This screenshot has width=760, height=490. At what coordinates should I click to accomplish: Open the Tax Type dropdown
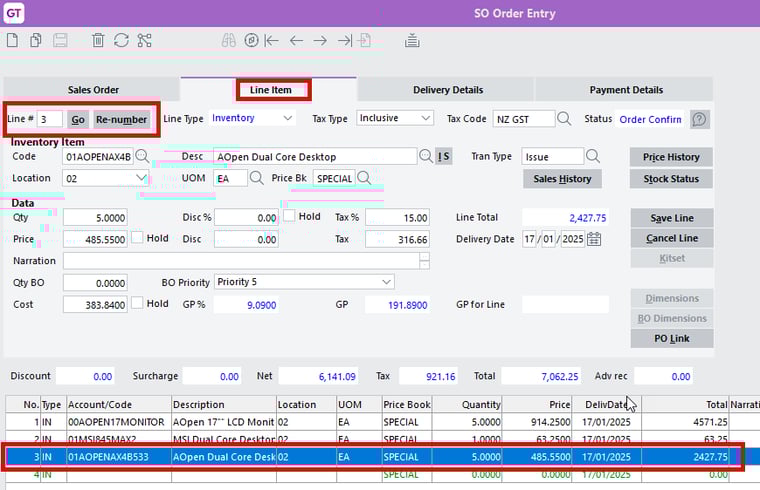[x=426, y=118]
